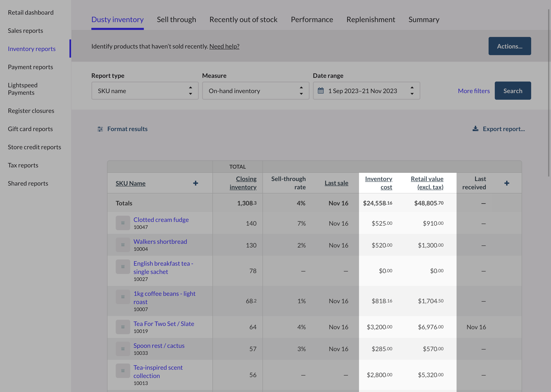
Task: Add column with plus beside SKU Name
Action: click(x=196, y=183)
